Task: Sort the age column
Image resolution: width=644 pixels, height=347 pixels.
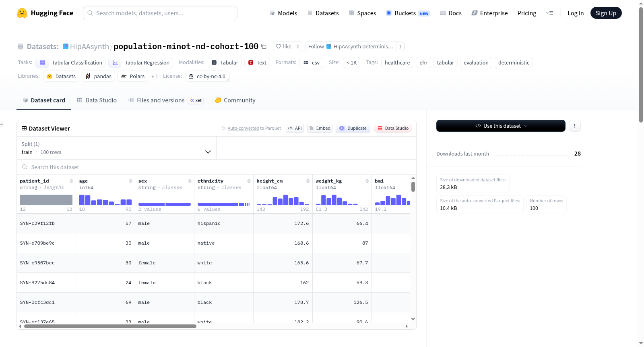Action: coord(130,181)
